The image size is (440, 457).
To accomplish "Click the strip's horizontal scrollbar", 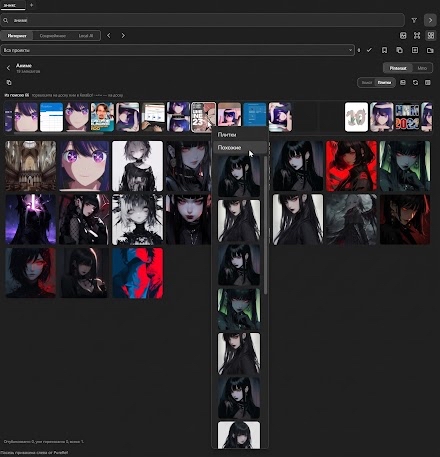I will (x=58, y=133).
